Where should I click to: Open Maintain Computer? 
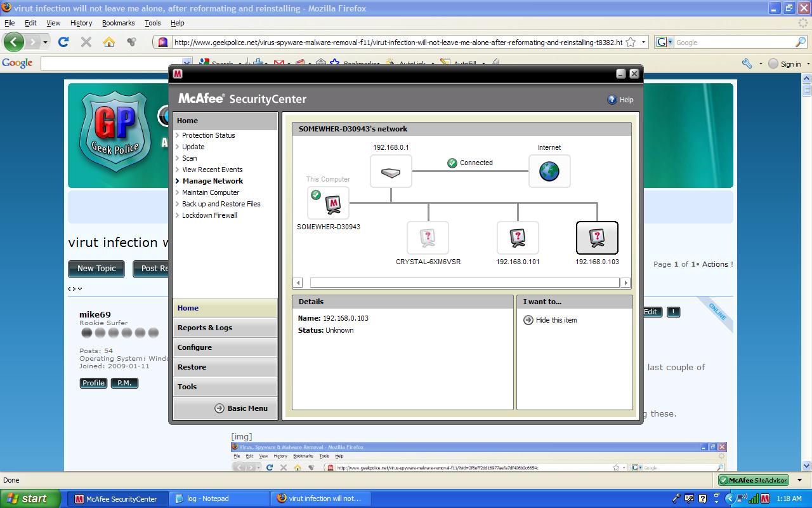pos(211,192)
